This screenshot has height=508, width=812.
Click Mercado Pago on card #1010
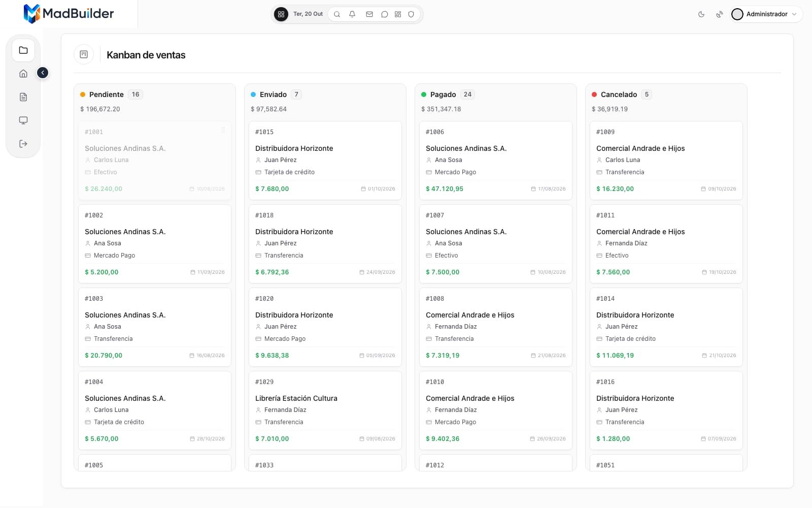pos(455,422)
